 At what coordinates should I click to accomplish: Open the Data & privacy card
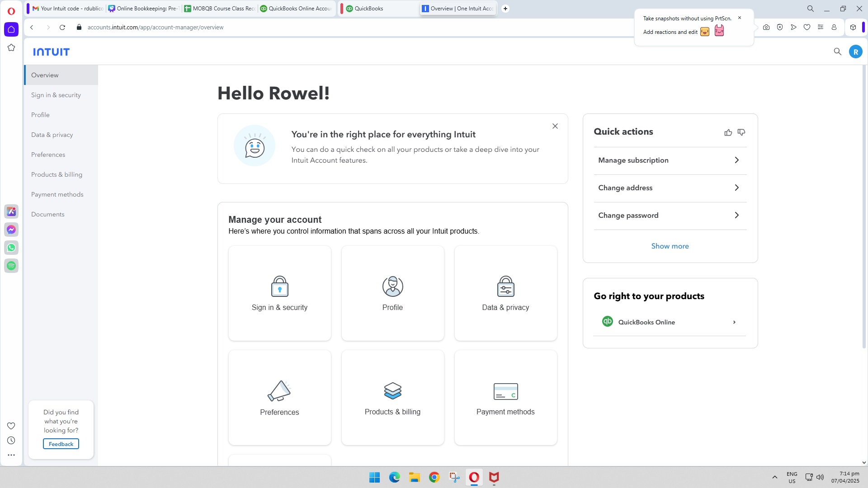pyautogui.click(x=505, y=293)
